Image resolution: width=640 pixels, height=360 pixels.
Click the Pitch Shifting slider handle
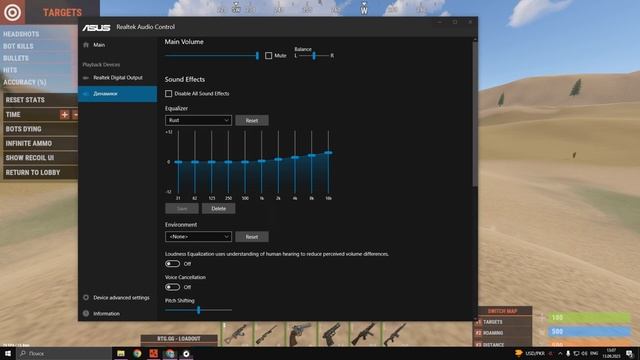(x=198, y=310)
